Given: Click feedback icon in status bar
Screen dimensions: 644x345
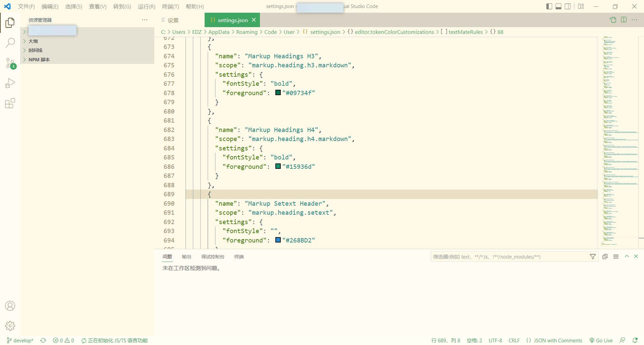Looking at the screenshot, I should click(623, 340).
